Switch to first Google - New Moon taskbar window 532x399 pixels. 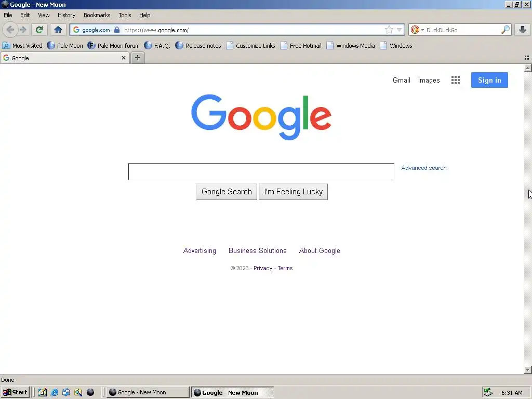coord(148,392)
